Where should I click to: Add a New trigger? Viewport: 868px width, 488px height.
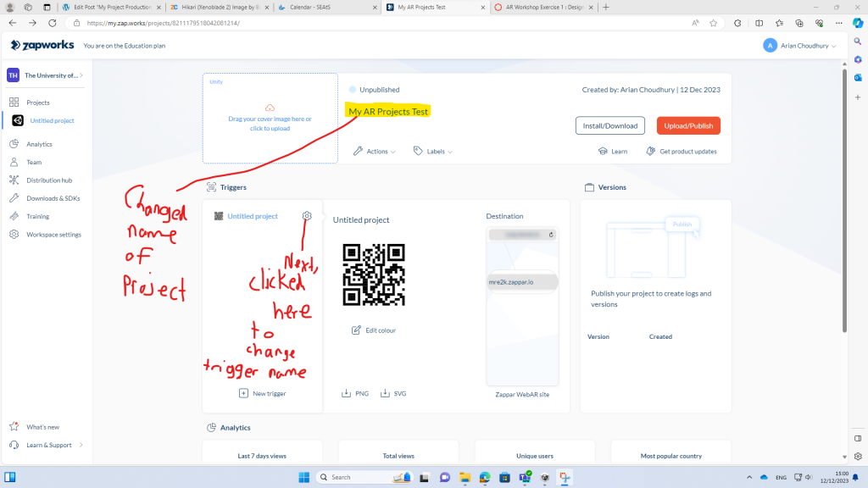(263, 393)
